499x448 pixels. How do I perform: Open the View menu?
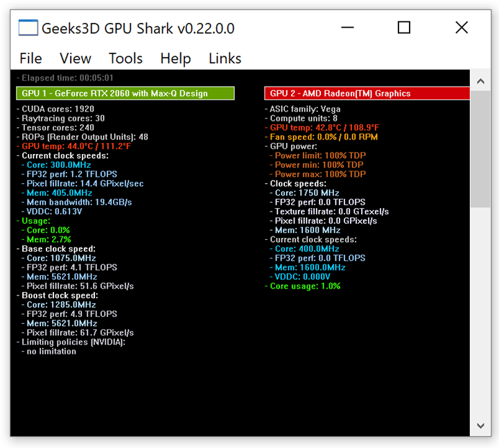point(76,58)
